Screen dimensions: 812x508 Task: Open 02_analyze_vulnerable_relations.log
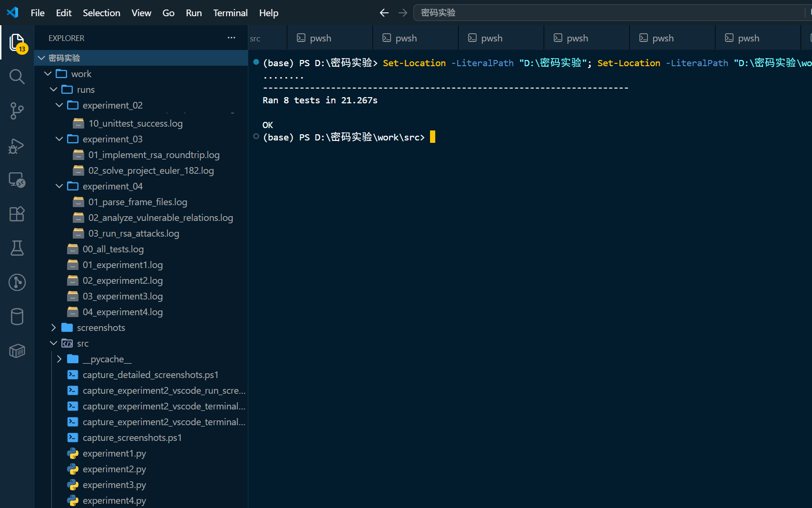141,218
